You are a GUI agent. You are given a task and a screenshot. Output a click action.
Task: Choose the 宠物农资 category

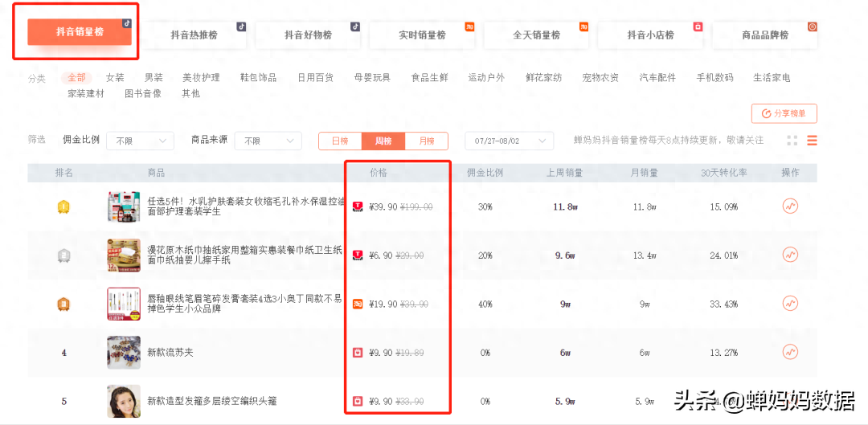click(x=600, y=77)
